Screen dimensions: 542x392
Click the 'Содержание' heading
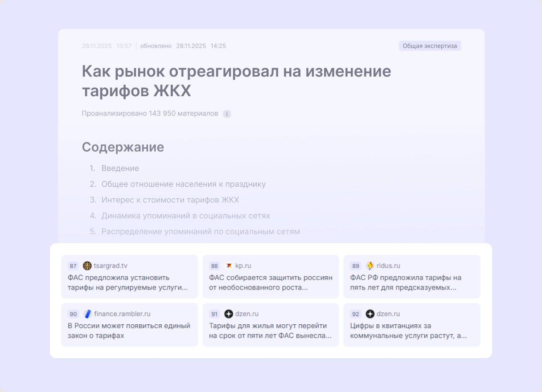[x=123, y=147]
